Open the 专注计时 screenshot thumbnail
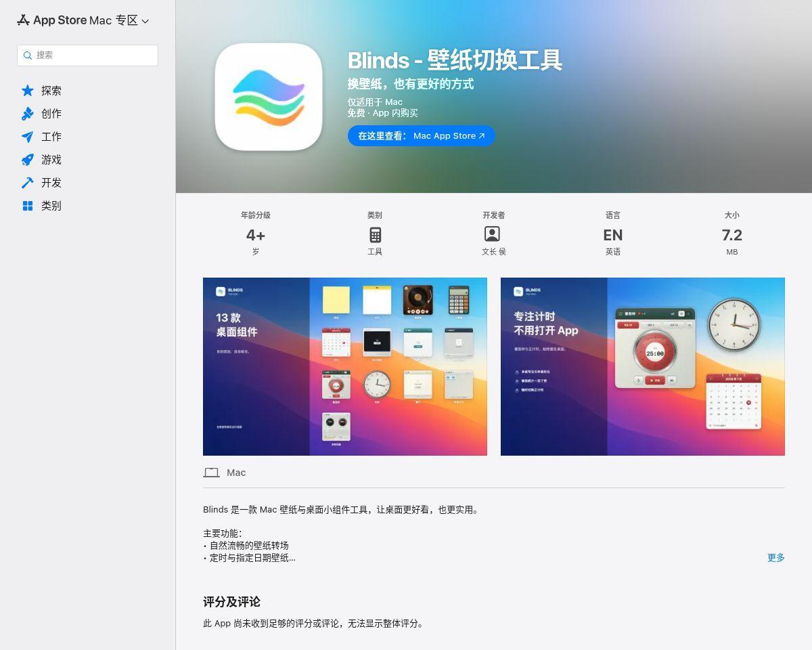The width and height of the screenshot is (812, 650). [x=643, y=366]
